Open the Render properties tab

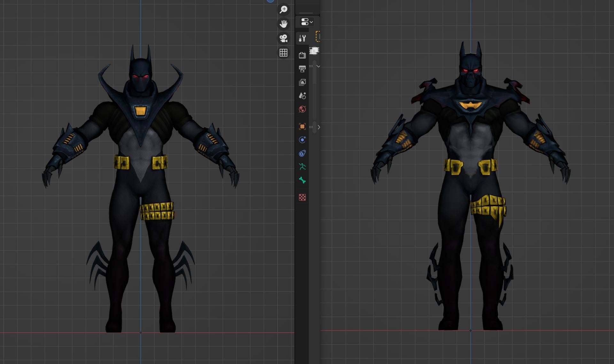302,56
